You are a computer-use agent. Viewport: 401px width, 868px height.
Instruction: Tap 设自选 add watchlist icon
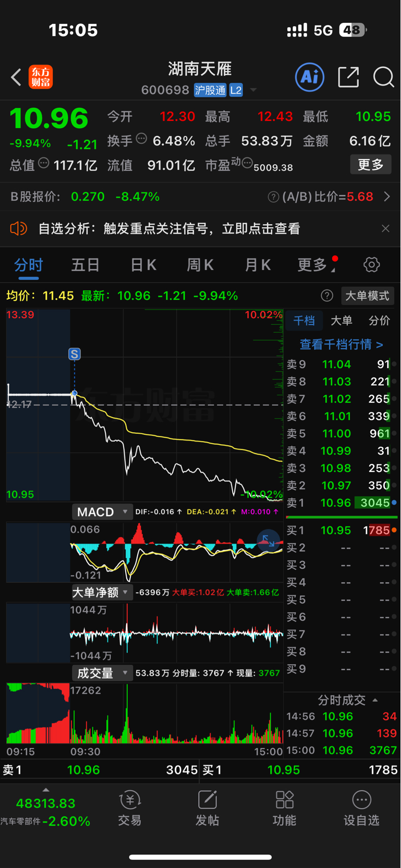point(361,808)
